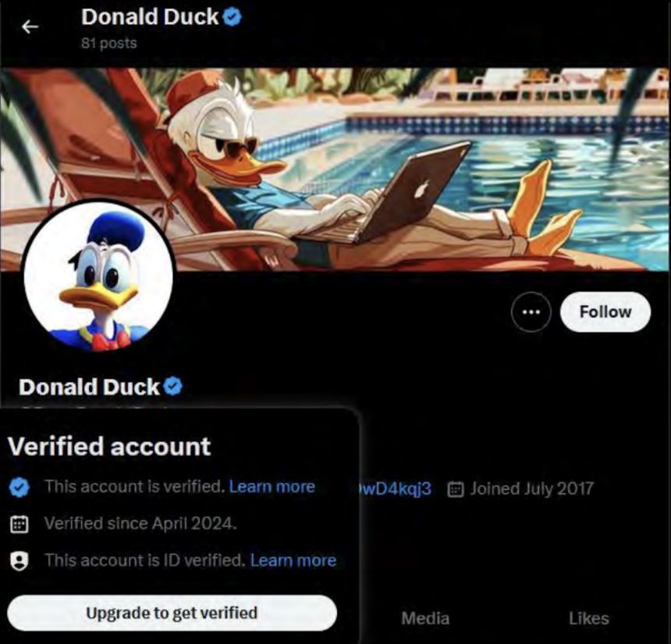Open Learn more about account verification
Screen dimensions: 671x644
point(271,486)
